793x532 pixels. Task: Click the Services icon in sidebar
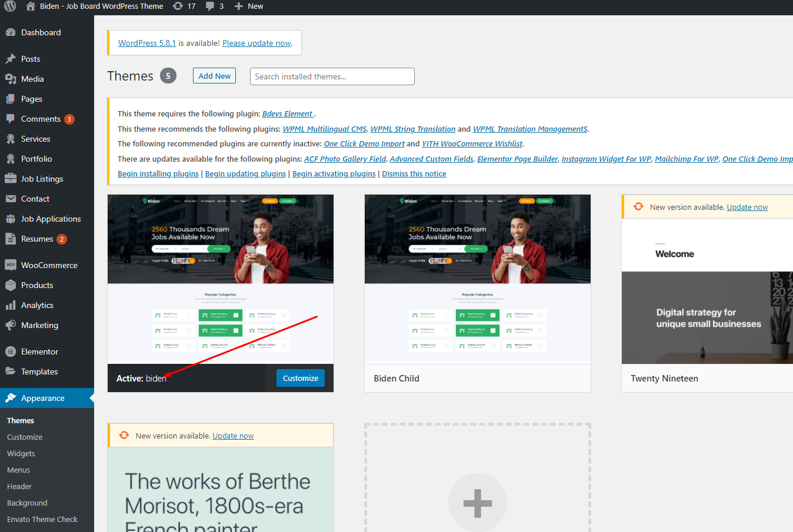coord(11,139)
